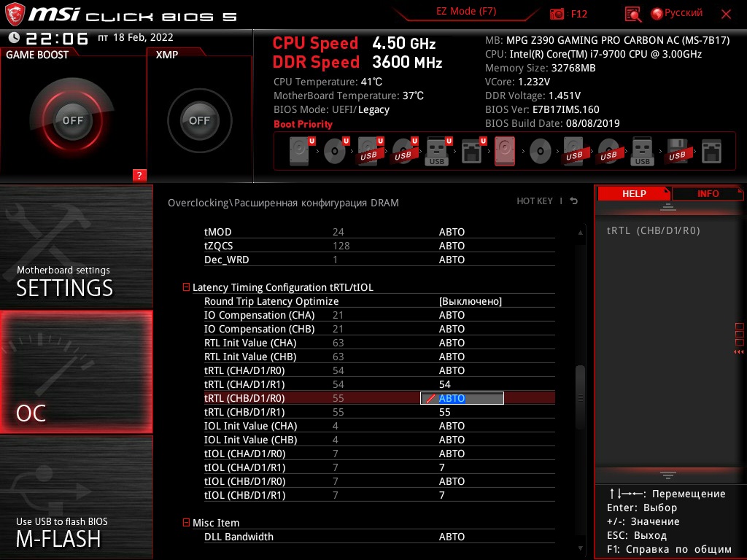747x560 pixels.
Task: Click the back arrow next to HOT KEY
Action: pyautogui.click(x=574, y=201)
